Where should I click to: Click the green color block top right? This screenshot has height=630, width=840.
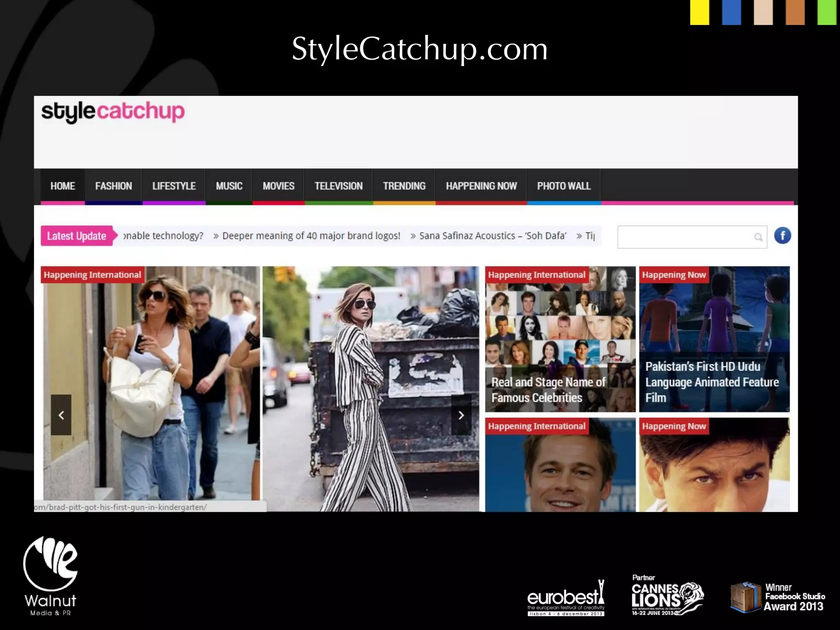pos(827,12)
